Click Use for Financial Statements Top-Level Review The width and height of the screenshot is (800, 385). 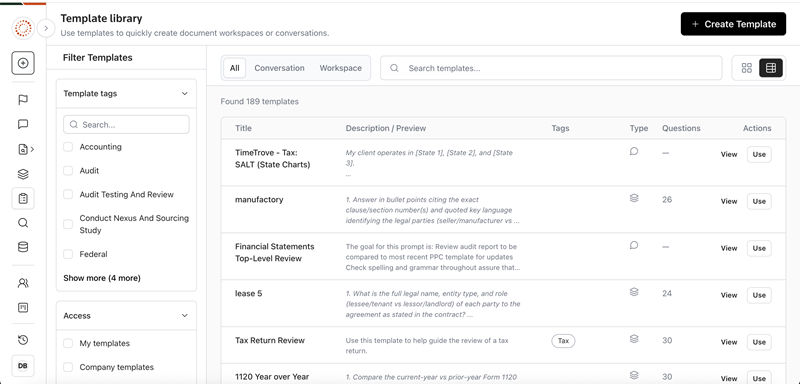(759, 248)
